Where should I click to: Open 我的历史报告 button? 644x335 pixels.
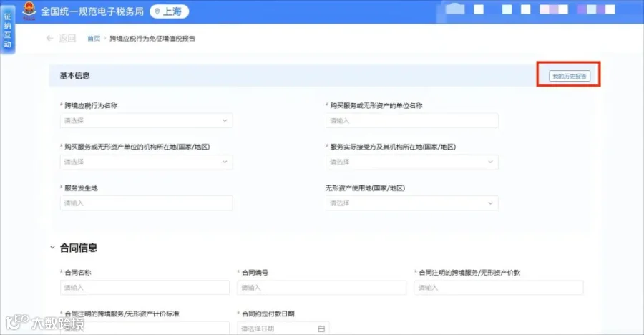pyautogui.click(x=570, y=76)
